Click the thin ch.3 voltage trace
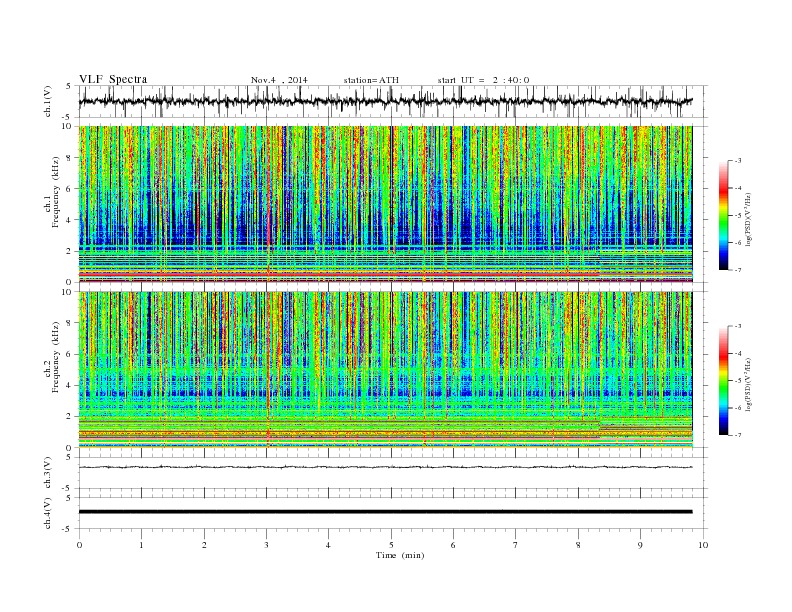Image resolution: width=792 pixels, height=612 pixels. (385, 467)
